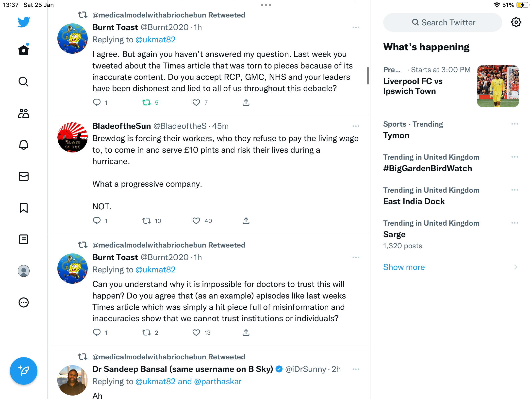Open the Lists icon in sidebar
532x399 pixels.
click(x=24, y=239)
